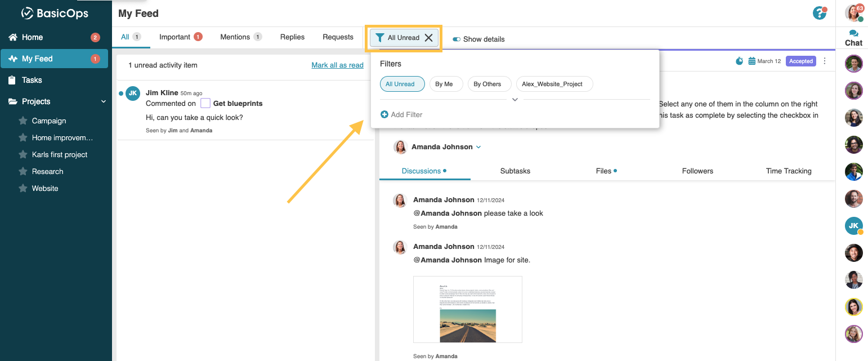Open the help question mark icon

click(820, 13)
